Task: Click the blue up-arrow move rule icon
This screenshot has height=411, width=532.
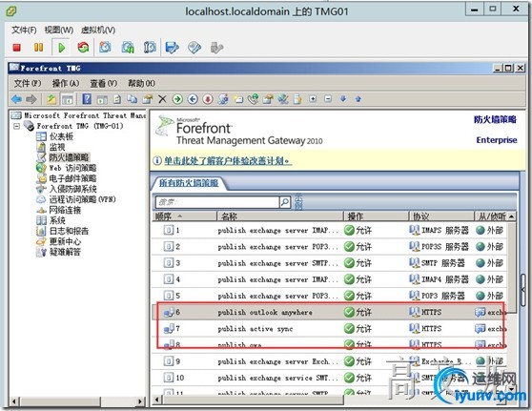Action: (358, 99)
